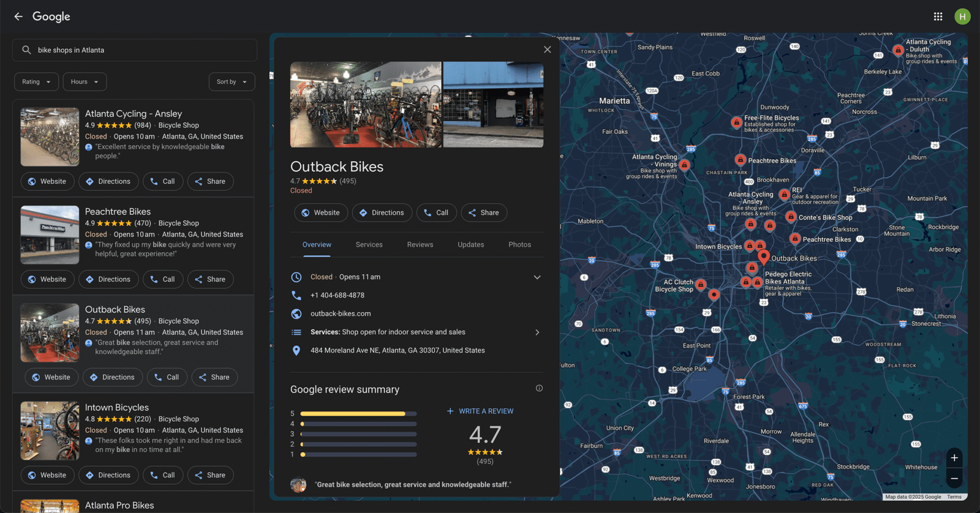
Task: Click the 1-star rating bar
Action: 358,455
